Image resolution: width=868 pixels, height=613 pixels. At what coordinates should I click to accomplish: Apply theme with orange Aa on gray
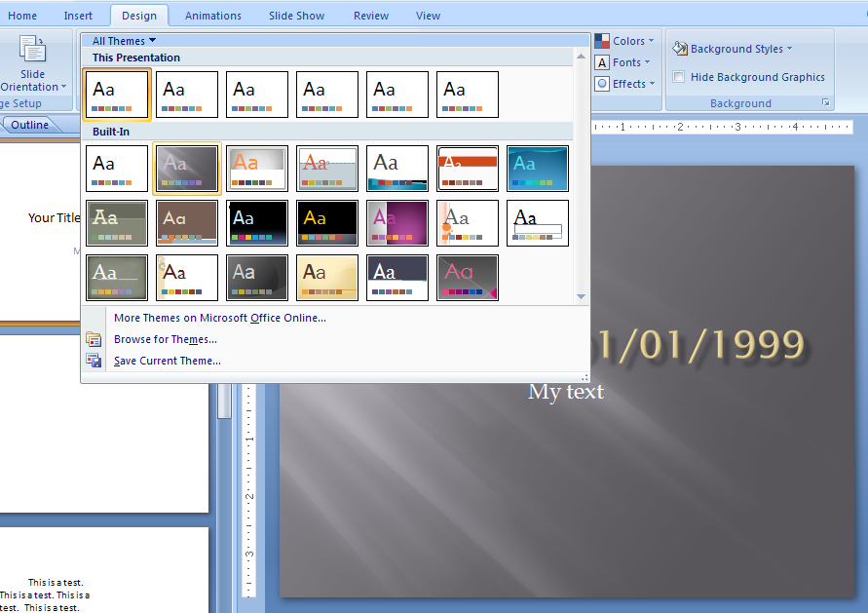pos(257,169)
